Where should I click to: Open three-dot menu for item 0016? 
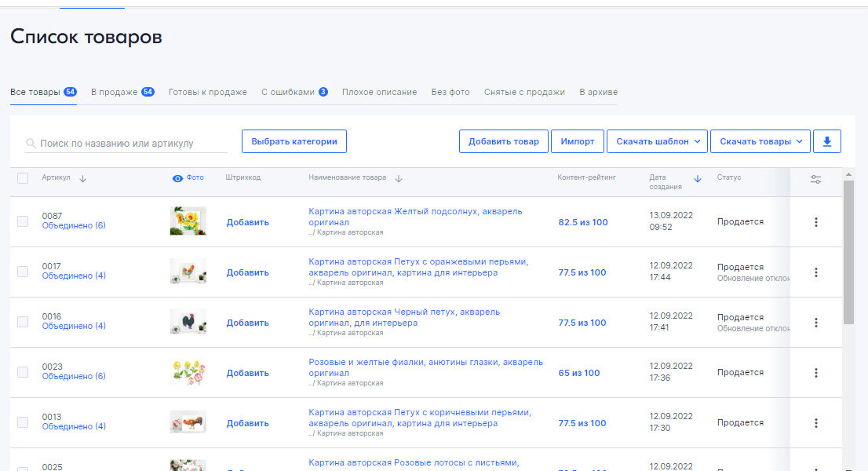click(816, 323)
